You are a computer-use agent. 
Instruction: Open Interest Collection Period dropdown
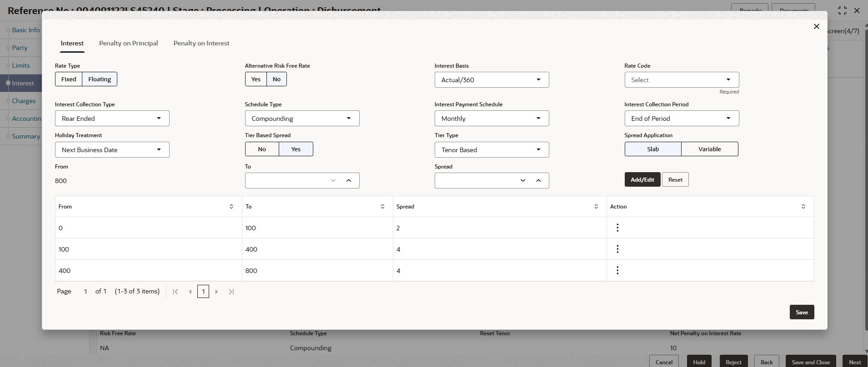[x=682, y=119]
